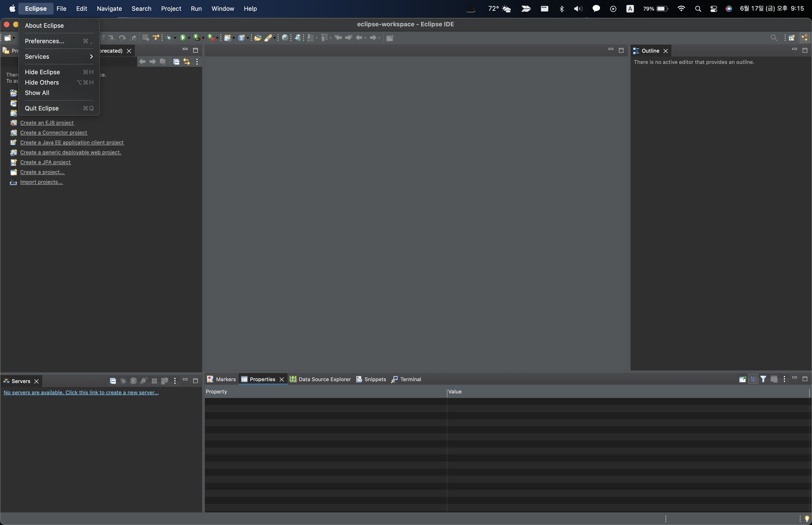The width and height of the screenshot is (812, 525).
Task: Select Preferences... from Eclipse menu
Action: (45, 41)
